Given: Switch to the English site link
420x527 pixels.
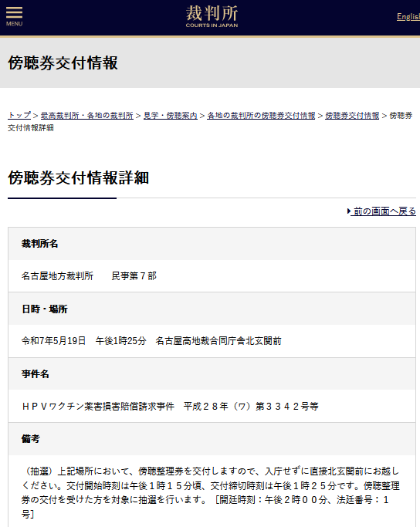Looking at the screenshot, I should [408, 16].
